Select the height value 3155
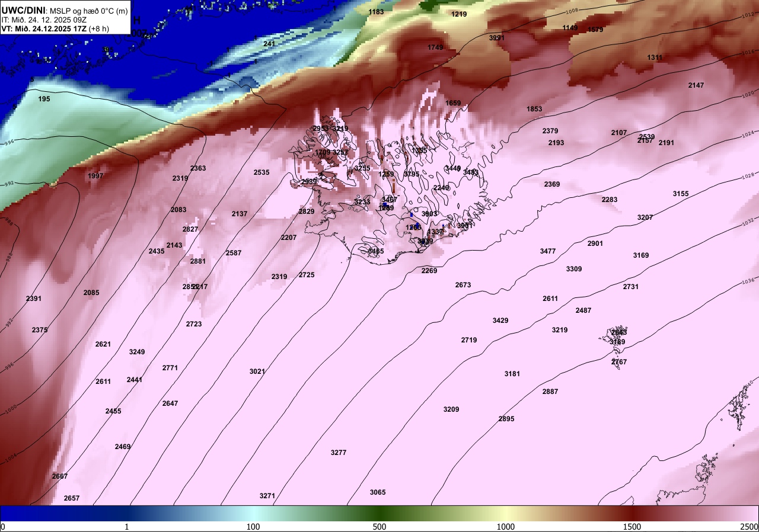 click(x=681, y=194)
